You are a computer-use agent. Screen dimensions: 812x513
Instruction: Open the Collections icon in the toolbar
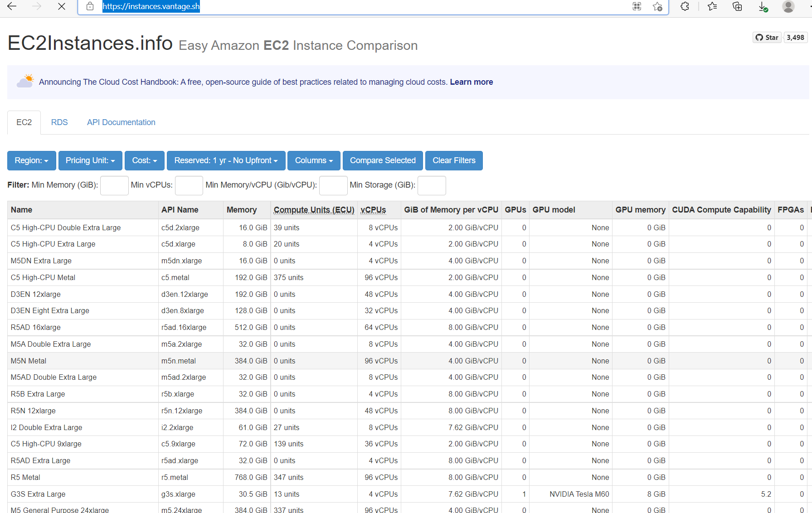(737, 6)
